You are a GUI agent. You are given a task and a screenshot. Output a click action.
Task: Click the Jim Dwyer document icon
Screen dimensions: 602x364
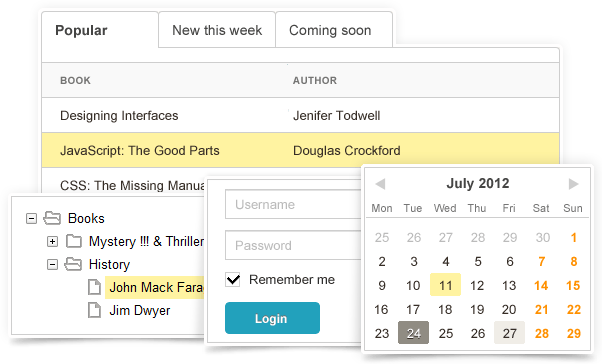pyautogui.click(x=94, y=310)
